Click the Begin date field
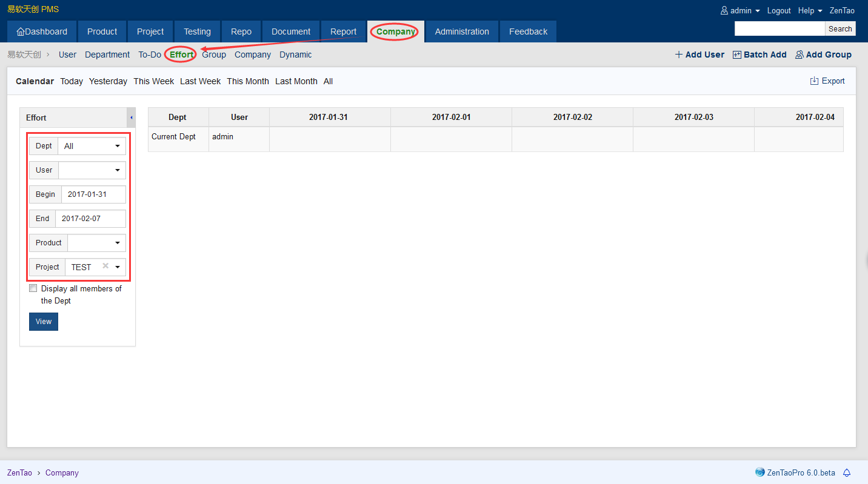 tap(93, 194)
